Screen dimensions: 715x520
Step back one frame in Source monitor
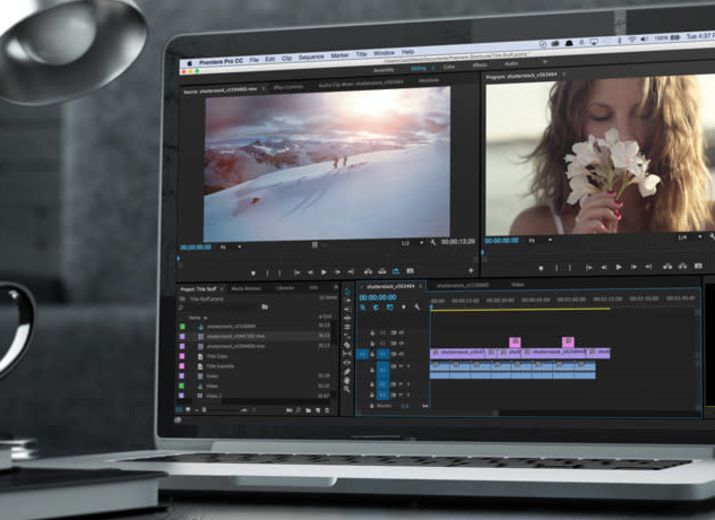click(311, 272)
